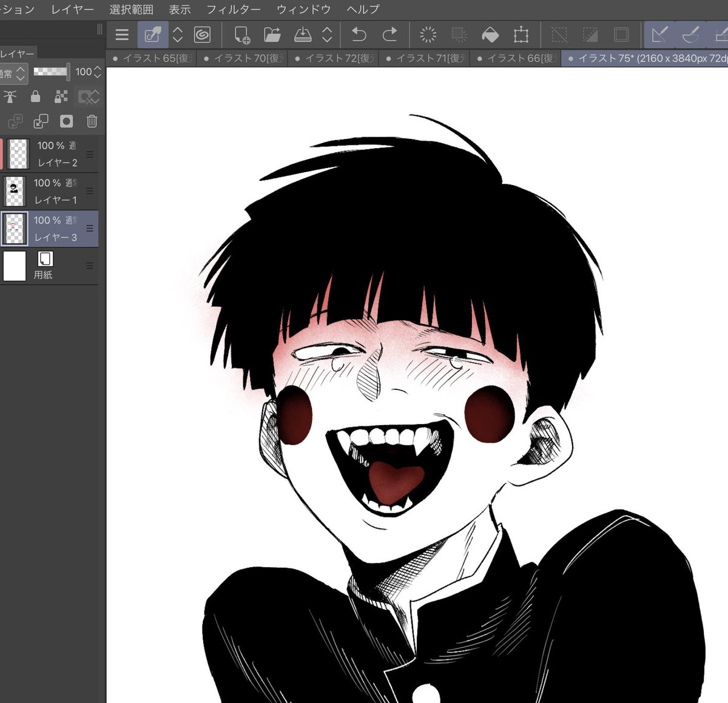Open the ウィンドウ menu
The width and height of the screenshot is (728, 703).
(303, 9)
